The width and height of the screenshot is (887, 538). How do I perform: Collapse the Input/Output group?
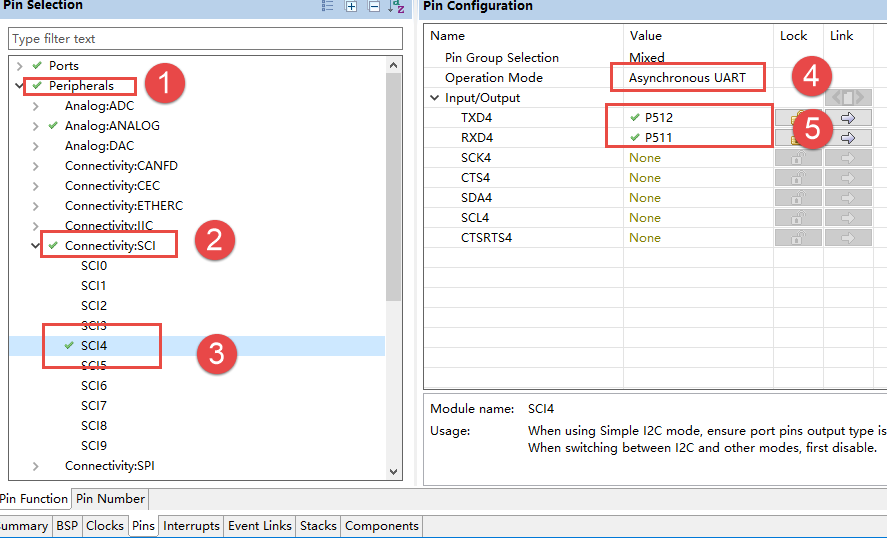434,98
